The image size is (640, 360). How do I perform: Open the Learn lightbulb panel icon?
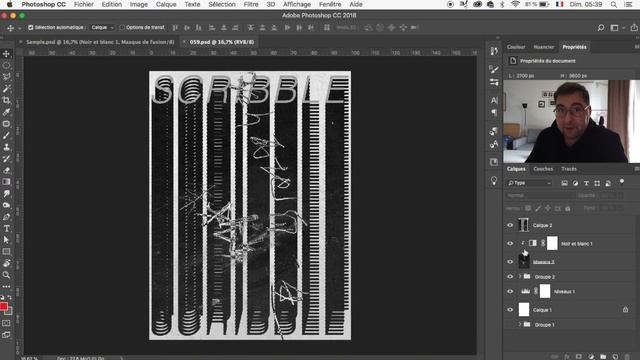point(494,180)
